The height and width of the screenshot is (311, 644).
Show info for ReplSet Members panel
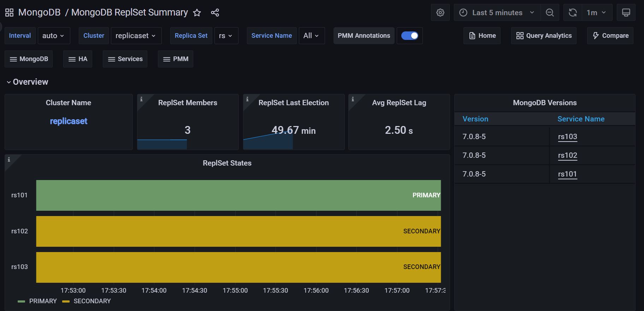click(141, 99)
